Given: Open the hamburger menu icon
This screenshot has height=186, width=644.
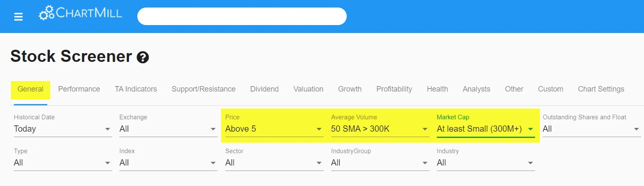Looking at the screenshot, I should click(18, 17).
